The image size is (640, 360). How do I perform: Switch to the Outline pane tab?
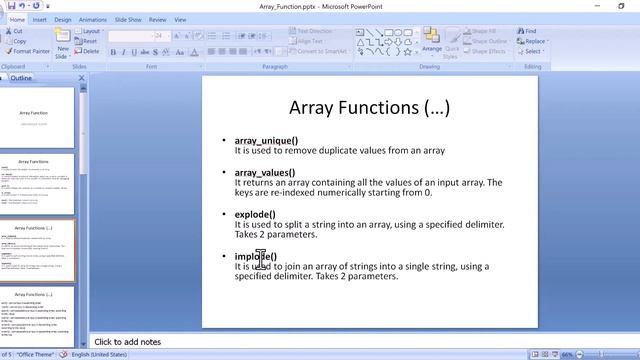pyautogui.click(x=21, y=78)
